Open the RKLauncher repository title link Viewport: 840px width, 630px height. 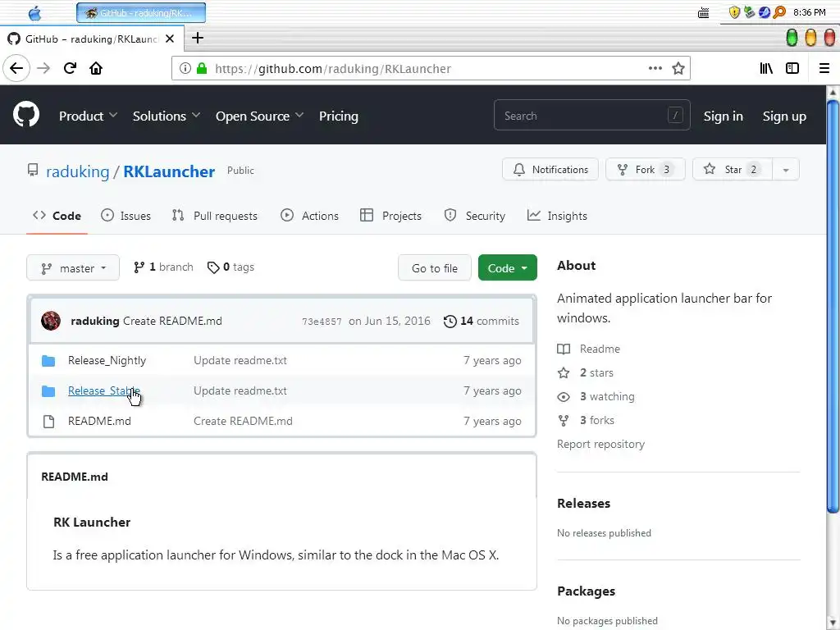[169, 171]
